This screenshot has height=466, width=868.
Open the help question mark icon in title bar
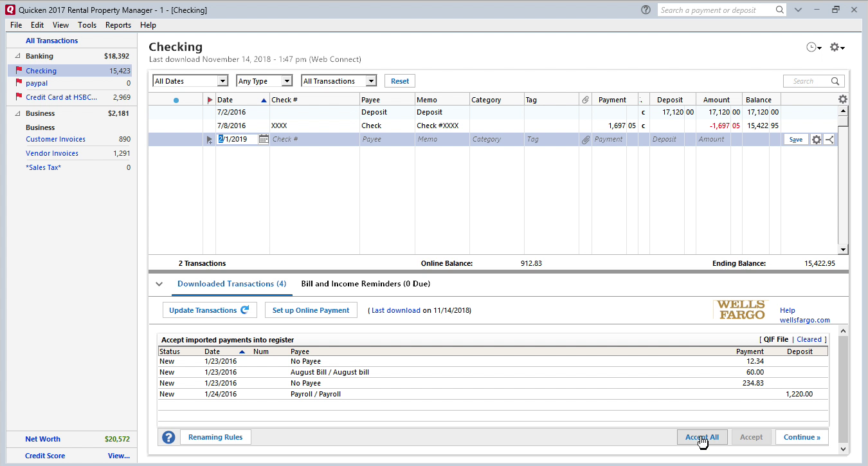click(646, 10)
